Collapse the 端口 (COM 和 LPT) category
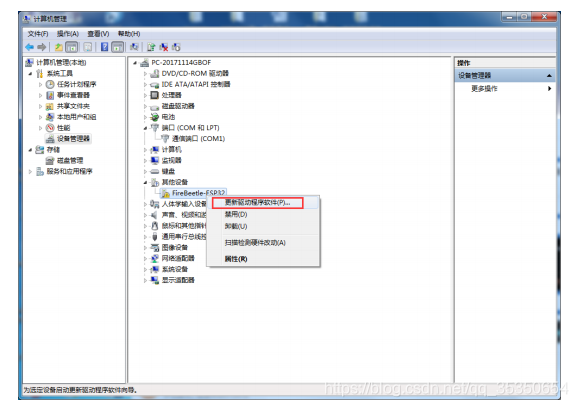This screenshot has height=407, width=578. point(145,128)
